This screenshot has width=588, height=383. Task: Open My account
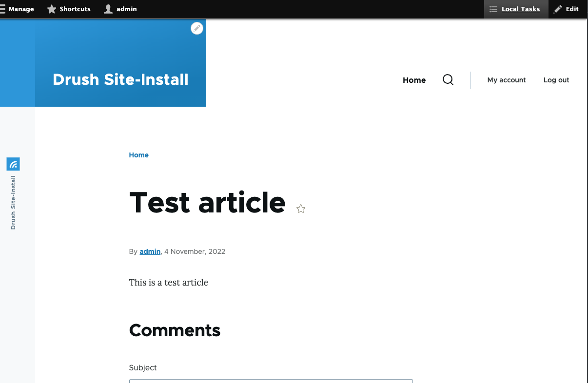click(506, 80)
